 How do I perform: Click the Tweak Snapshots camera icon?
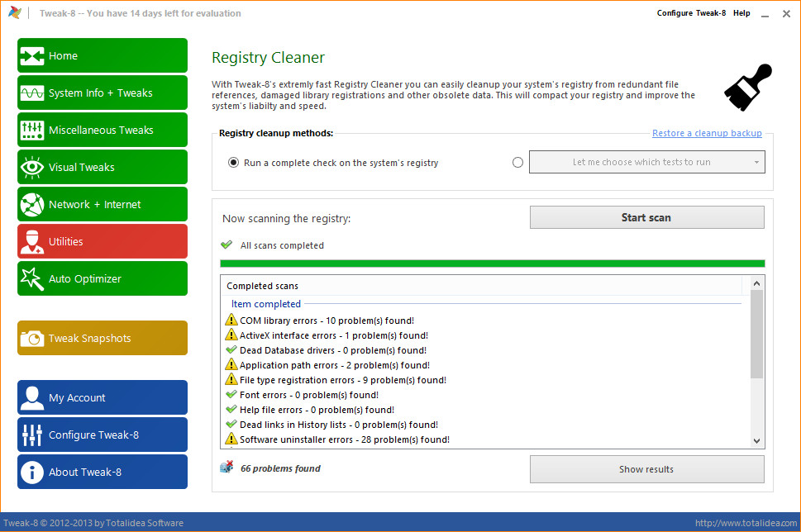coord(32,338)
